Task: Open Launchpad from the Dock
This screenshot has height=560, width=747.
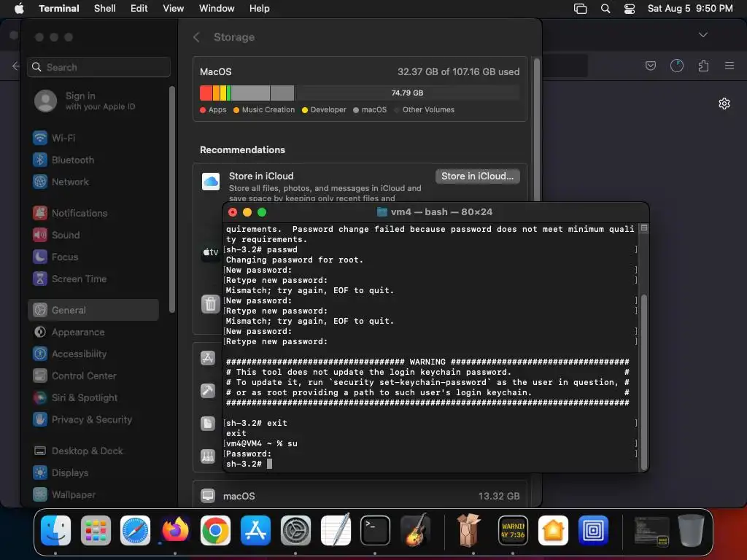Action: click(x=96, y=531)
